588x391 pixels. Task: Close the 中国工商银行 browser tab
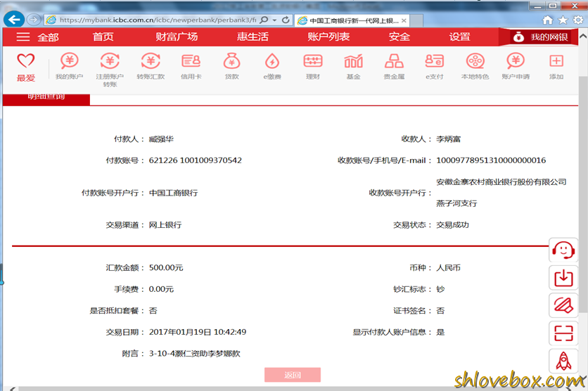404,20
